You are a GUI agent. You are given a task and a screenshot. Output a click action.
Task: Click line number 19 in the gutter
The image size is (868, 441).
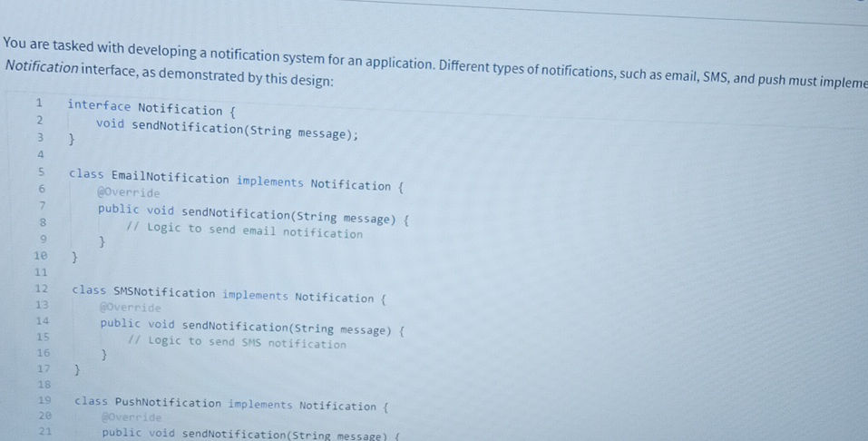(x=44, y=399)
